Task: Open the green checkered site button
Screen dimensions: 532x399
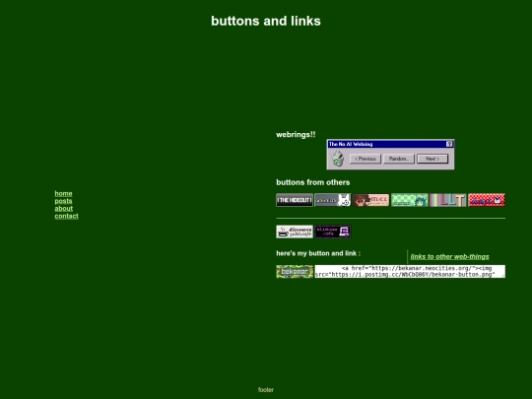Action: pyautogui.click(x=410, y=200)
